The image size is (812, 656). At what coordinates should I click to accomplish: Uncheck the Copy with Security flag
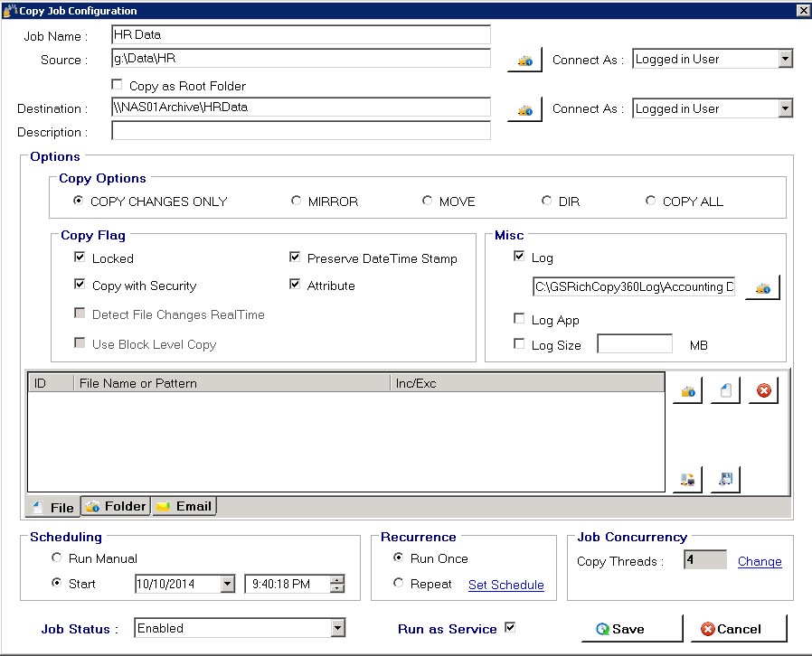pos(80,285)
